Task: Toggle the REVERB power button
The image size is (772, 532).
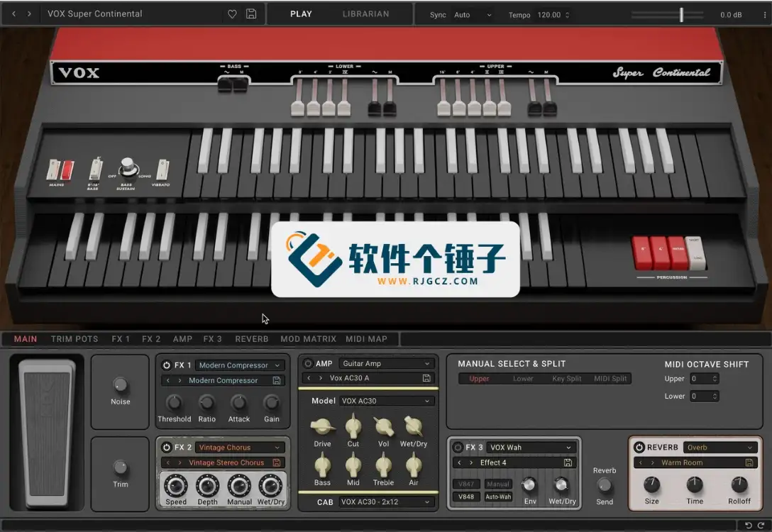Action: [x=639, y=448]
